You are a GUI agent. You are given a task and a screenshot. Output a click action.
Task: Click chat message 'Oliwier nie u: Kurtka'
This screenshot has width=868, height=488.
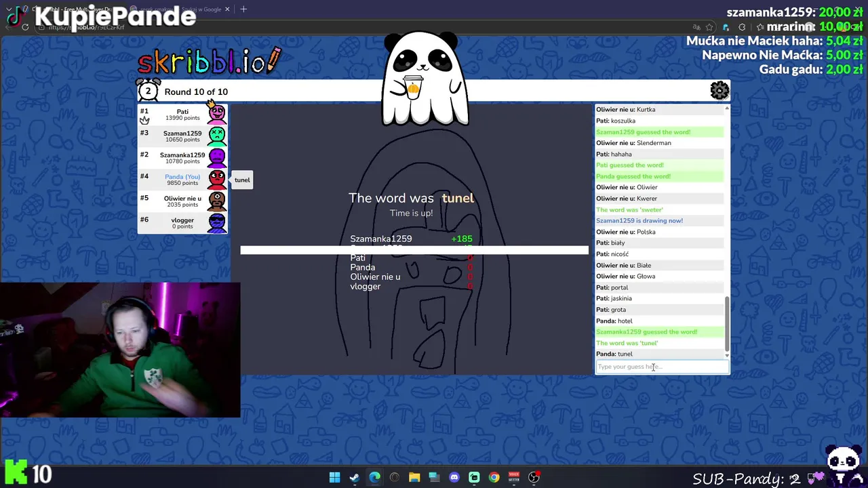click(x=660, y=109)
